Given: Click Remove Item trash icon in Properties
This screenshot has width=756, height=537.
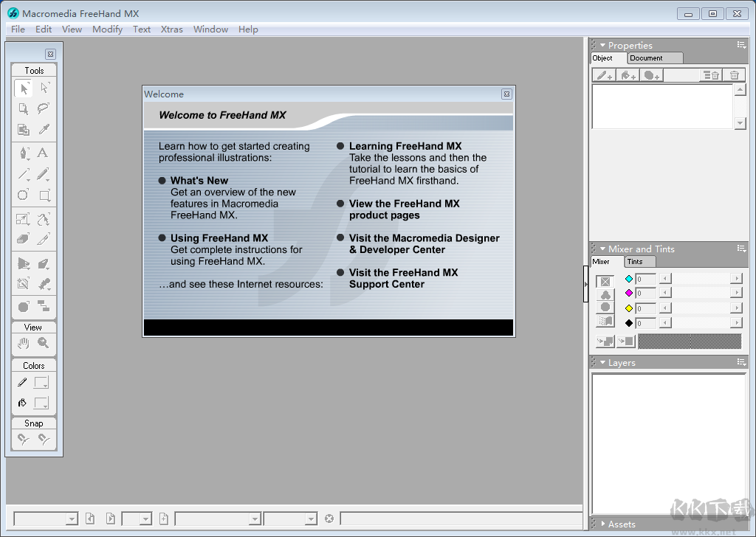Looking at the screenshot, I should (x=734, y=75).
